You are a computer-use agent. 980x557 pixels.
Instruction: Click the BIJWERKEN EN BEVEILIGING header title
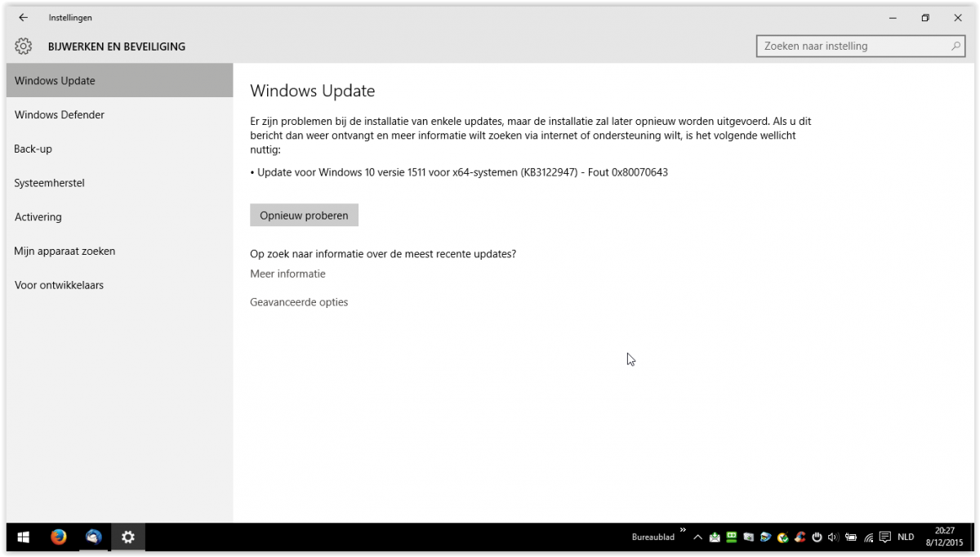pos(117,47)
